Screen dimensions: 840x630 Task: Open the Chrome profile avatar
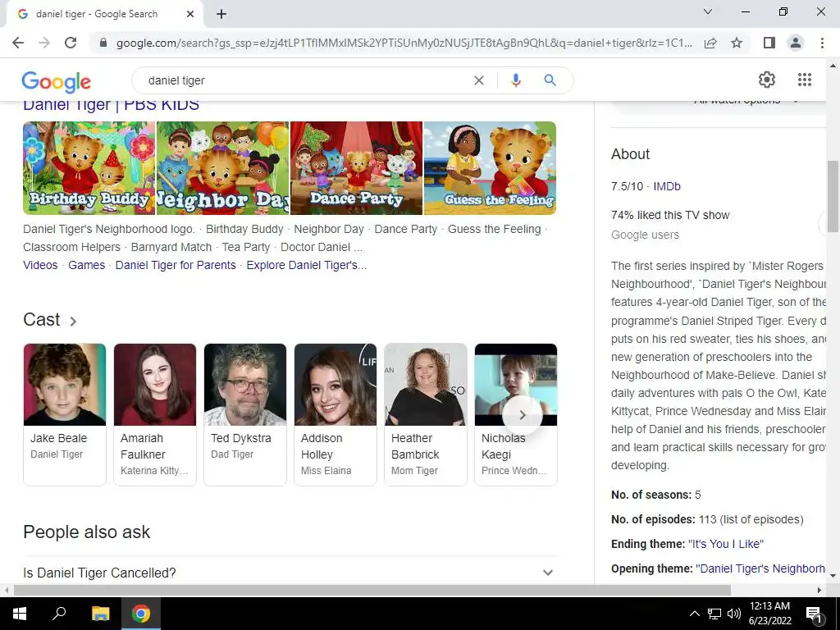(796, 43)
